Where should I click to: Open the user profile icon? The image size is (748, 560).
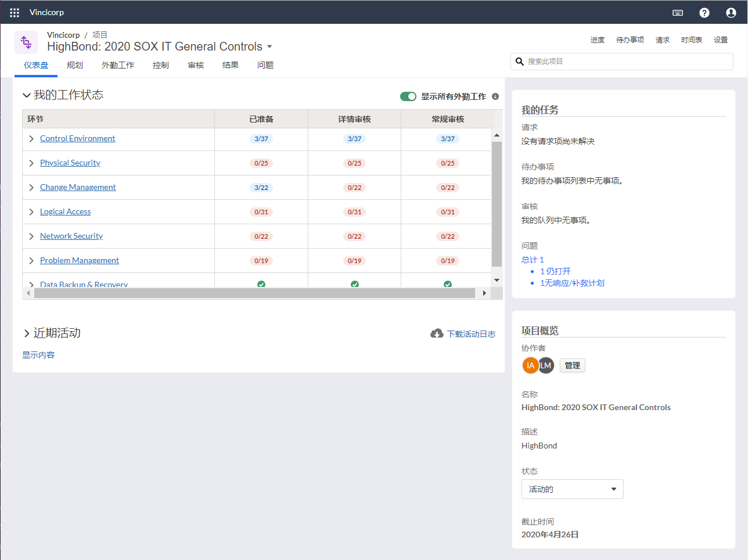pos(731,12)
